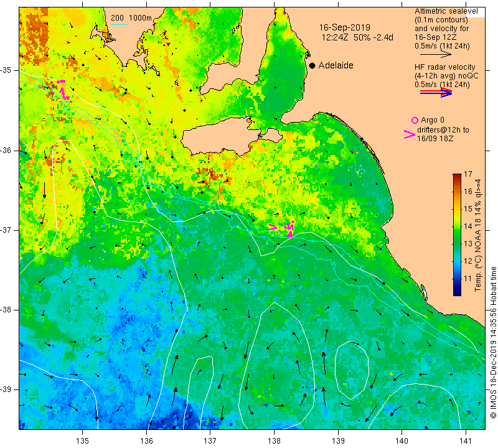Click the dark blue bottom of temperature colorbar
This screenshot has height=448, width=498.
(457, 293)
